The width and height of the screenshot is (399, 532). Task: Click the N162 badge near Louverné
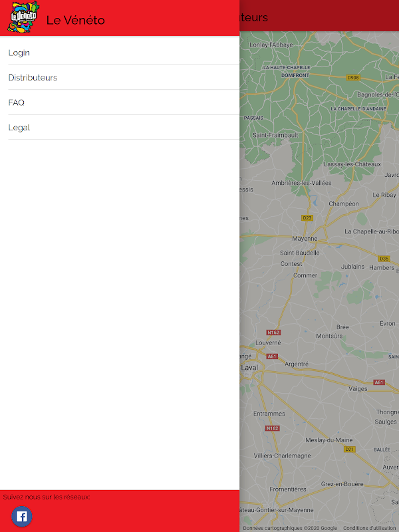[273, 332]
